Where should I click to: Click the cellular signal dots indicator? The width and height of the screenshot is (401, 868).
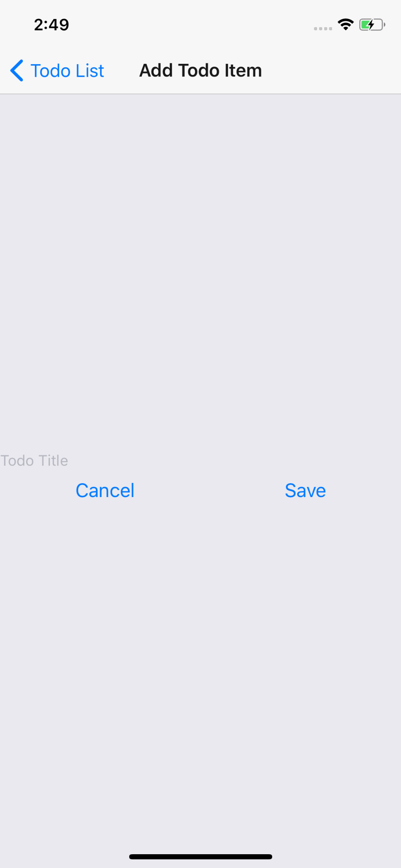[323, 28]
